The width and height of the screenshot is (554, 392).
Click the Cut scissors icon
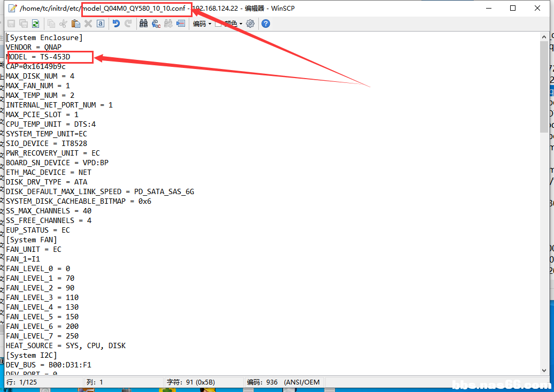pos(64,24)
